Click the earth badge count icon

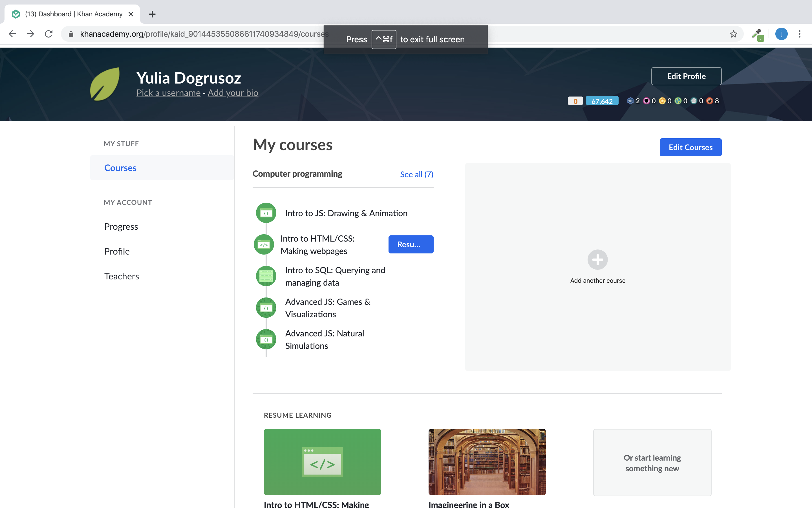click(x=678, y=101)
